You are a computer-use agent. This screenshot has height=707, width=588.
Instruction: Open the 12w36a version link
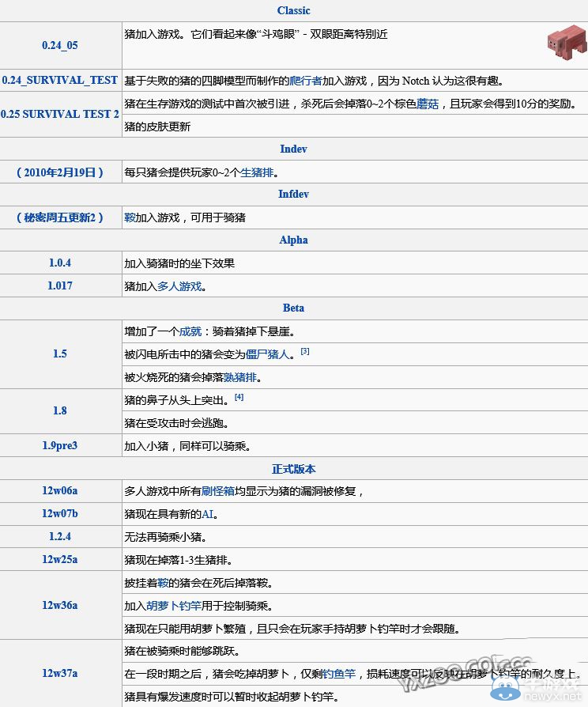(60, 605)
